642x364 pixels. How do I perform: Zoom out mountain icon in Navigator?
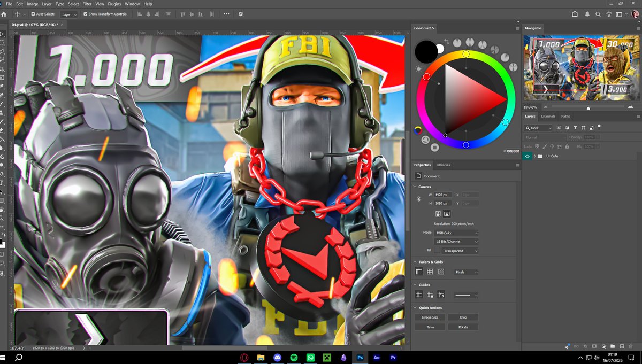click(x=545, y=107)
